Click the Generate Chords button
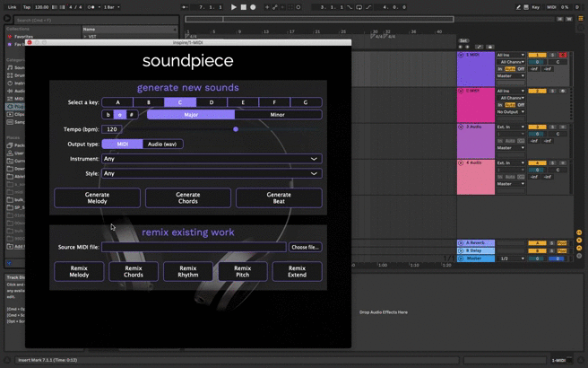 (188, 197)
